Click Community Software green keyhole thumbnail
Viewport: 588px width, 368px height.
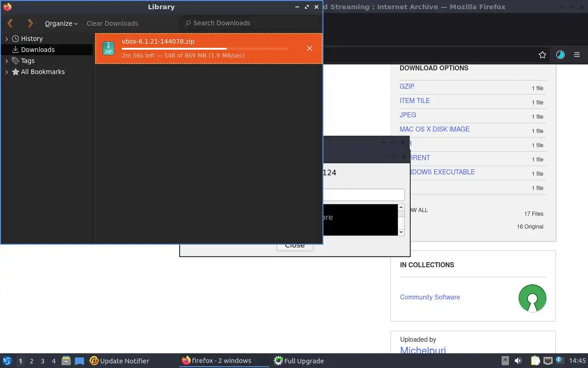[x=532, y=298]
